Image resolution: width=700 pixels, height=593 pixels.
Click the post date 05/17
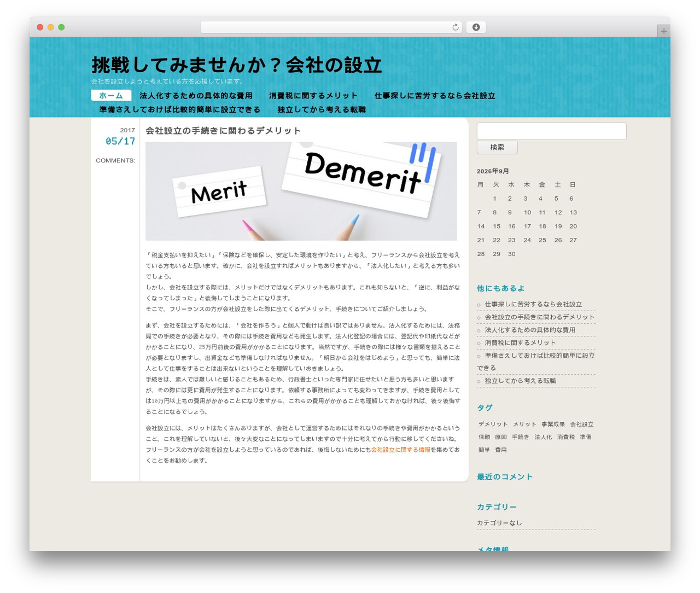120,141
